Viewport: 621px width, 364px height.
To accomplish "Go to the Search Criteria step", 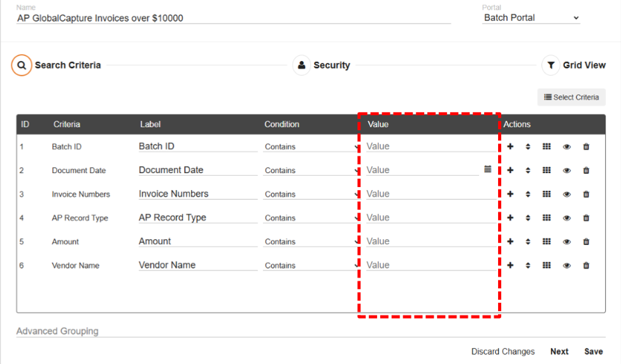I will (56, 66).
